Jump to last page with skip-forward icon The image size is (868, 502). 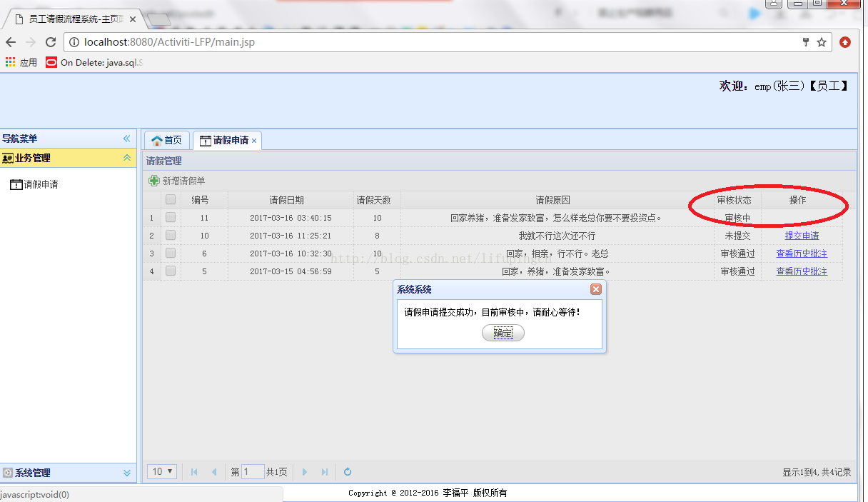(x=325, y=471)
